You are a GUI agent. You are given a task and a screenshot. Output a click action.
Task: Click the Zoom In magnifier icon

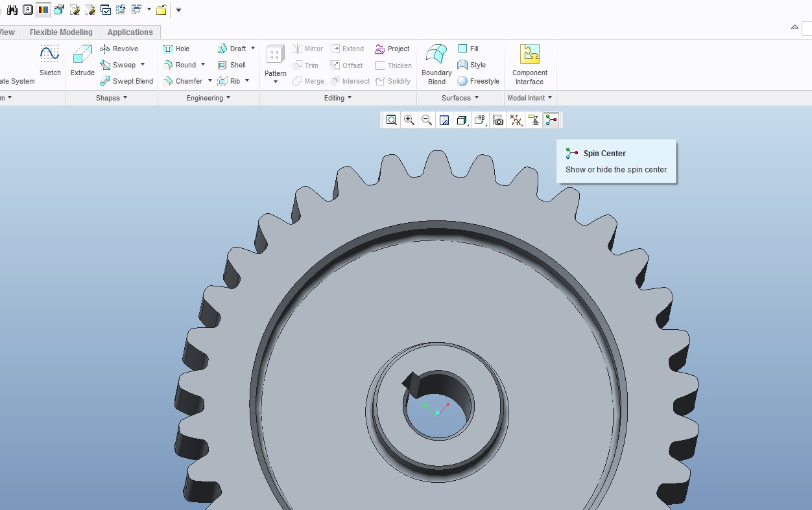pos(409,120)
